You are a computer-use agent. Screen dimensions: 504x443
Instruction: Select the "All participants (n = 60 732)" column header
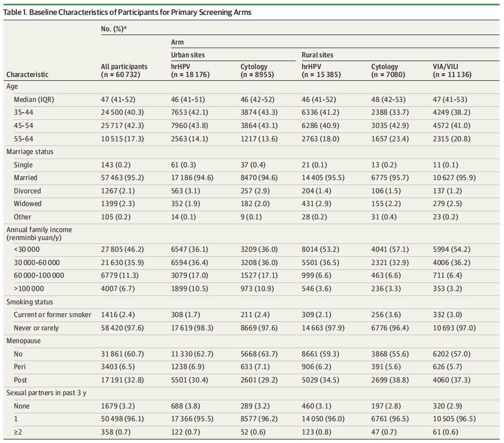click(x=124, y=71)
